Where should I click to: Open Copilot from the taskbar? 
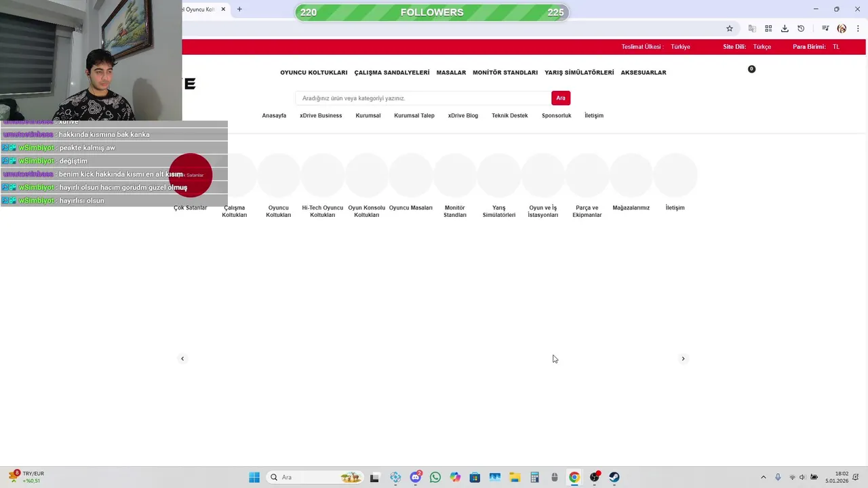(x=455, y=477)
